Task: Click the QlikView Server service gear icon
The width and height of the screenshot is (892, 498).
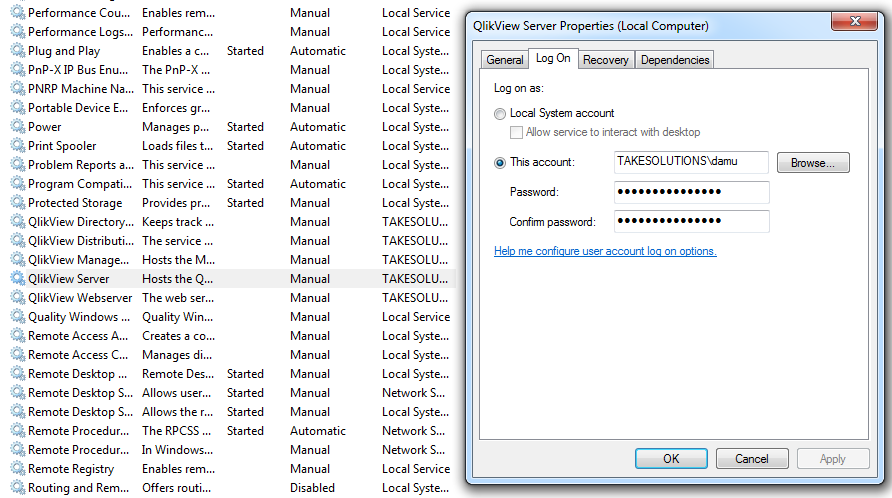Action: (17, 279)
